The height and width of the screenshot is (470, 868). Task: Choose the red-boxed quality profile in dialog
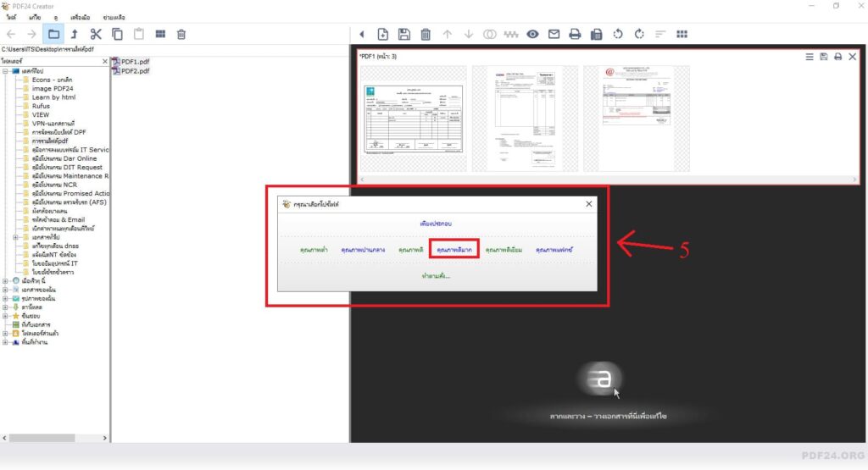pos(453,251)
